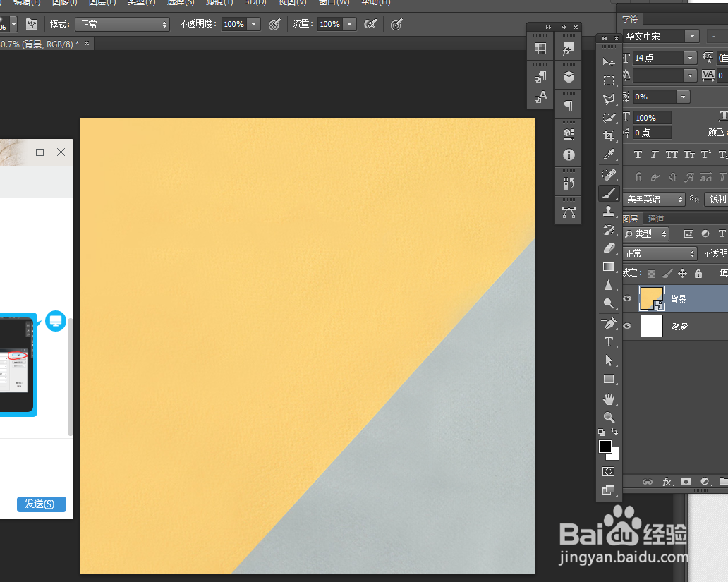The width and height of the screenshot is (728, 582).
Task: Select the Brush tool in toolbox
Action: pyautogui.click(x=609, y=193)
